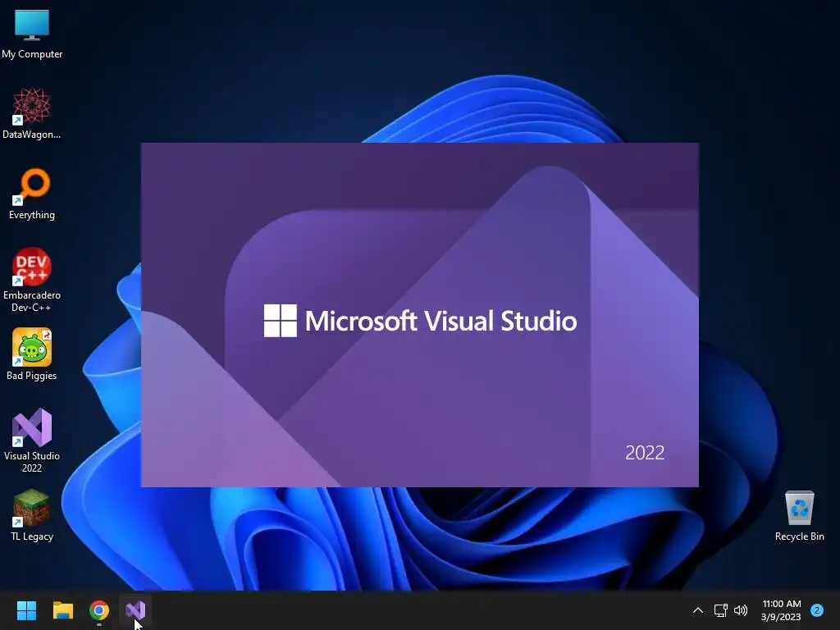Click the TL Legacy label text
The image size is (840, 630).
[x=32, y=536]
